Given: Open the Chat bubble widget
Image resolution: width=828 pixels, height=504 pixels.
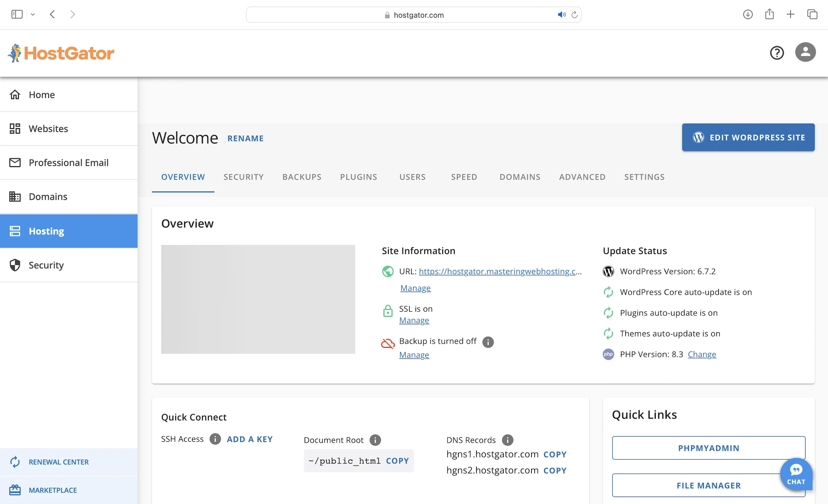Looking at the screenshot, I should point(796,474).
